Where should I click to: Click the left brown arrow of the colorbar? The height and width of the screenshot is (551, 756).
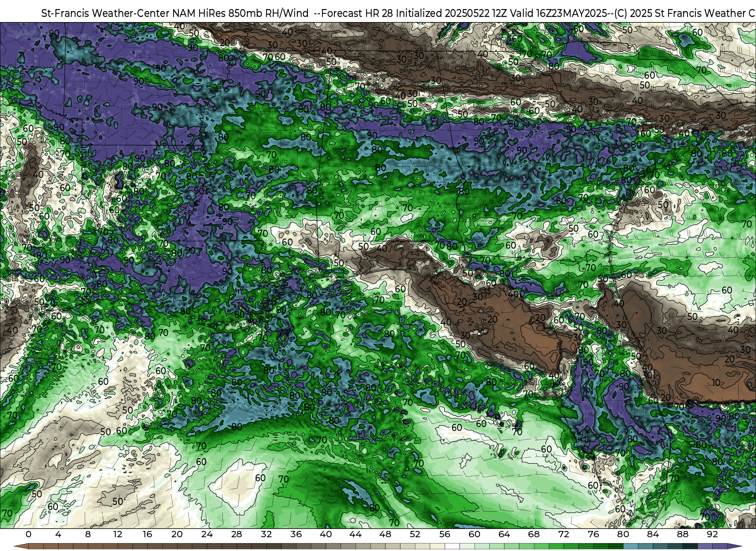[21, 546]
